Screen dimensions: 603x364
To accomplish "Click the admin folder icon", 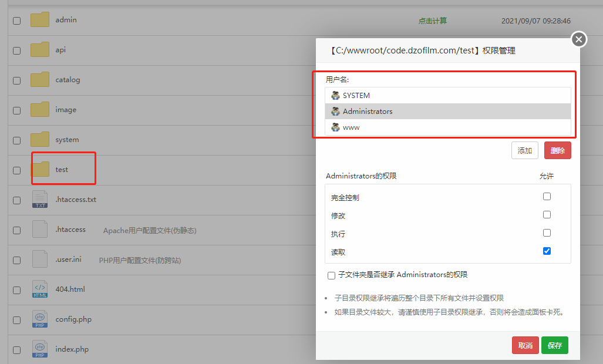I will coord(40,19).
